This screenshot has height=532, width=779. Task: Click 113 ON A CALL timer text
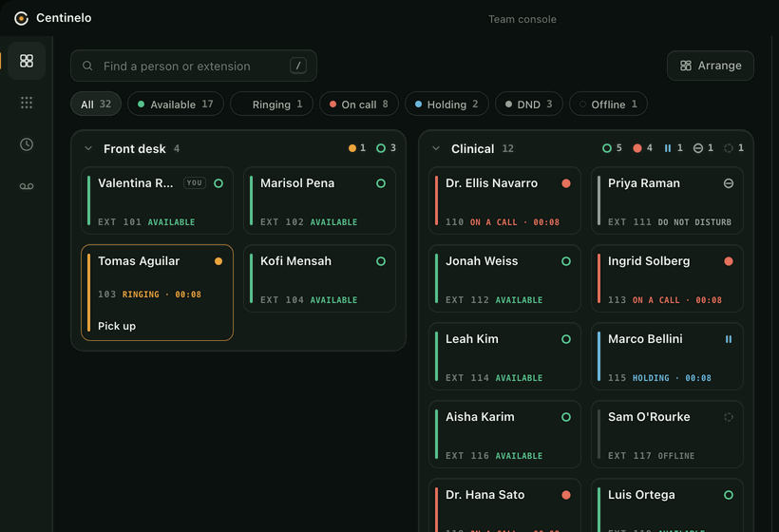pyautogui.click(x=665, y=300)
